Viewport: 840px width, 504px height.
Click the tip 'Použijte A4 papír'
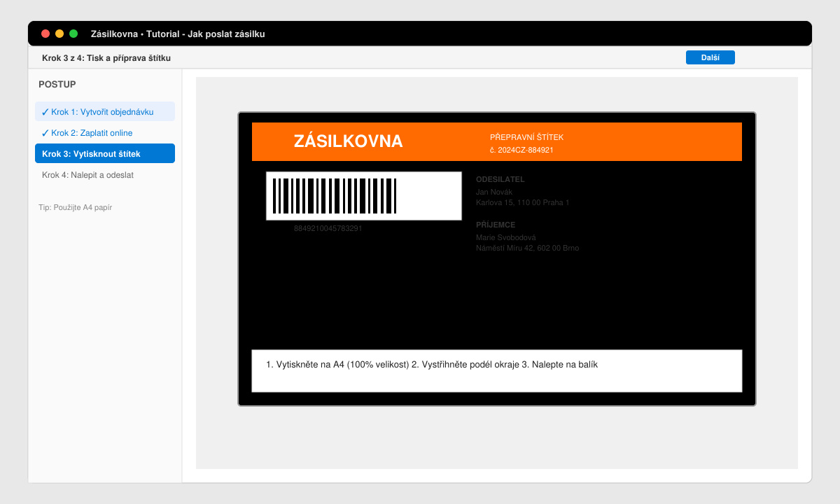click(x=76, y=207)
